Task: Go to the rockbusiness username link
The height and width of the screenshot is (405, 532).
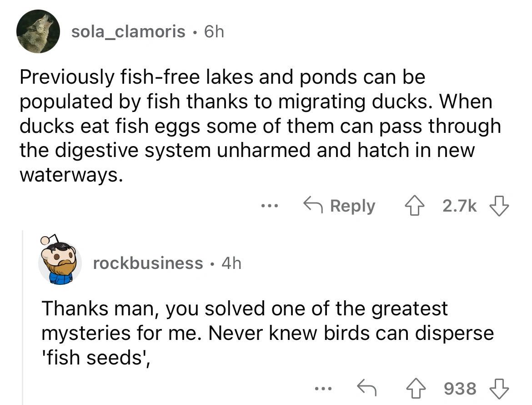Action: pos(148,263)
